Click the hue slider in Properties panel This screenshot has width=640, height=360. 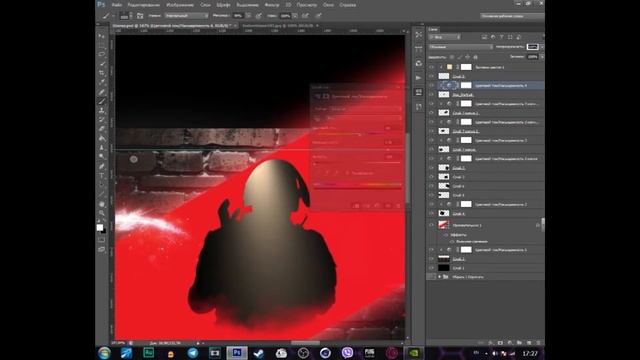(358, 134)
